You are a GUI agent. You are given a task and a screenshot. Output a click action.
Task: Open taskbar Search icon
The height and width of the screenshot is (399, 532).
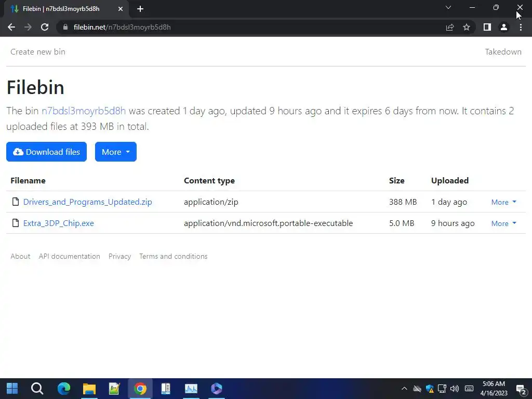tap(37, 389)
